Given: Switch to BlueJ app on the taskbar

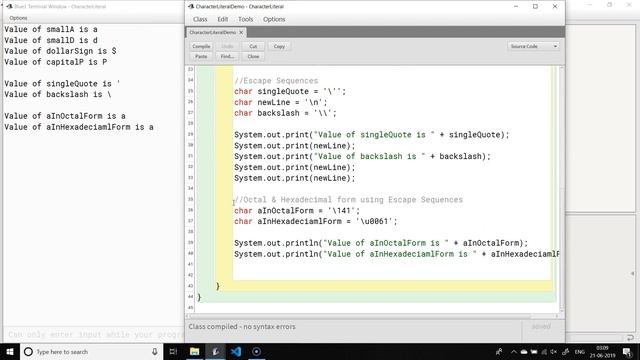Looking at the screenshot, I should [216, 351].
